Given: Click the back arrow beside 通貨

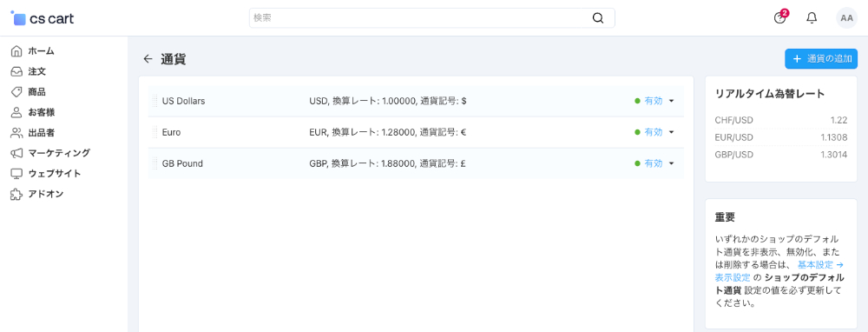Looking at the screenshot, I should [x=148, y=59].
